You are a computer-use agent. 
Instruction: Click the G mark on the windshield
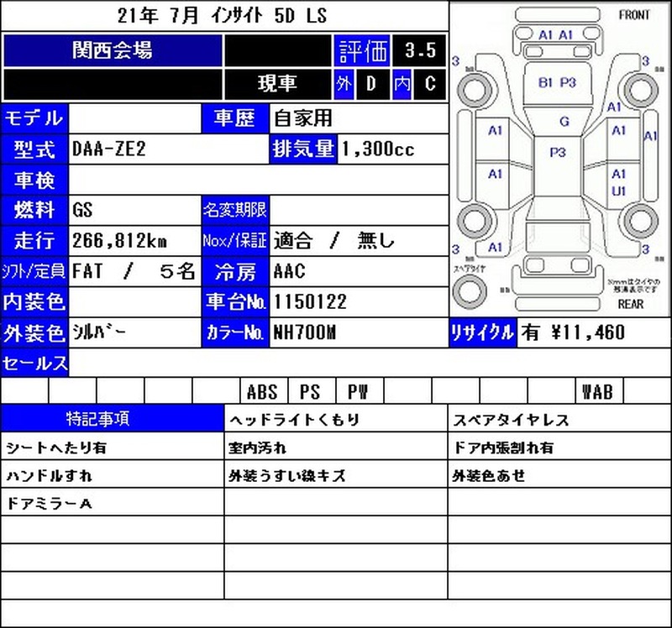coord(564,122)
